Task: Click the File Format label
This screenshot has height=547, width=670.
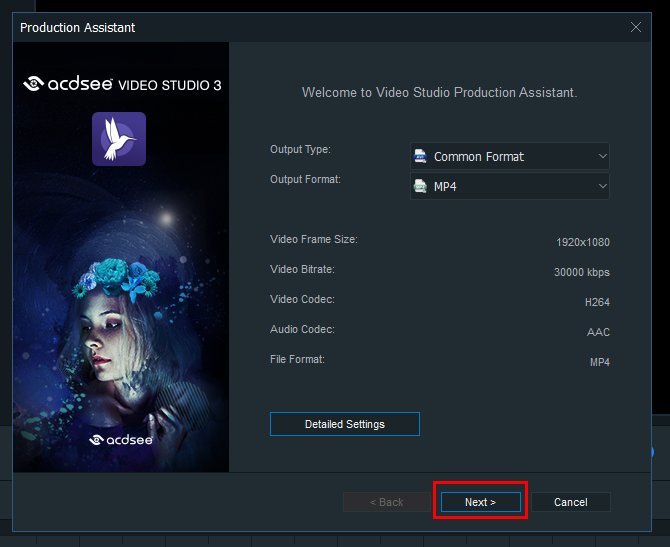Action: tap(297, 359)
